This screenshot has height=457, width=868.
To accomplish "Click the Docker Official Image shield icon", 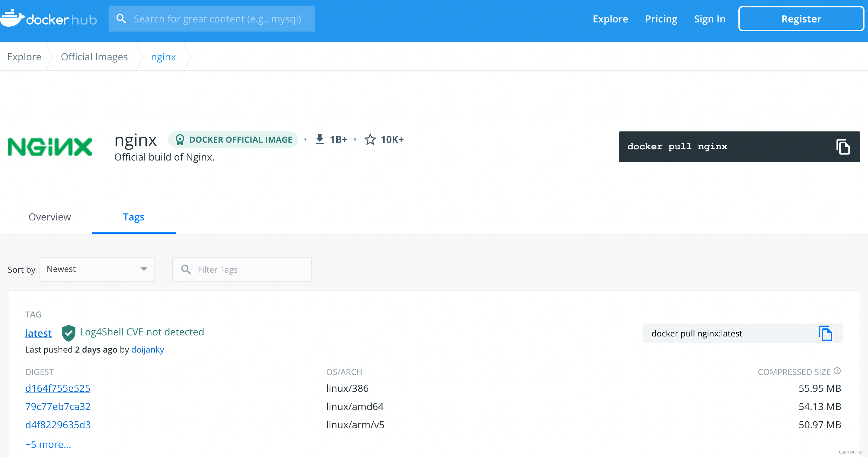I will pos(180,139).
